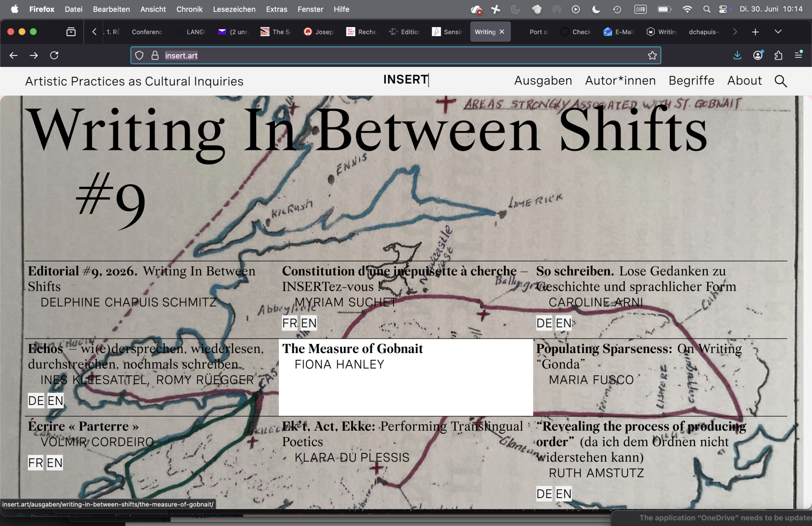Viewport: 812px width, 526px height.
Task: Open the About page
Action: pos(744,81)
